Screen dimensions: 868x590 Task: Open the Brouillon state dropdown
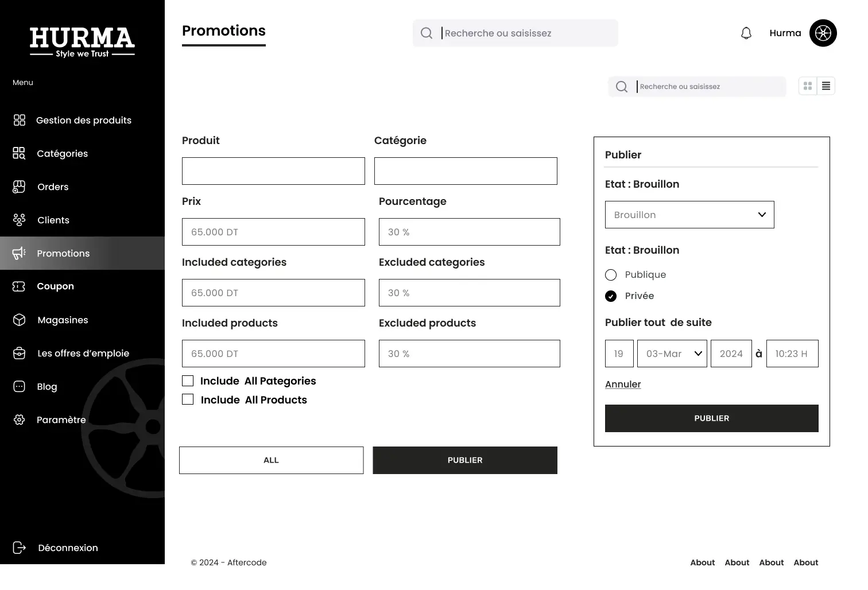[x=689, y=215]
